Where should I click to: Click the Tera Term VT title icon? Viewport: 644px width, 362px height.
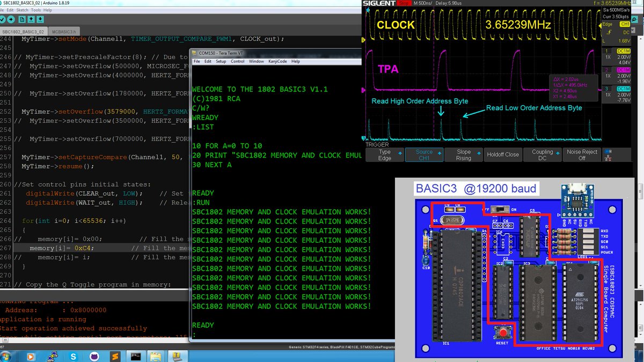[x=194, y=53]
